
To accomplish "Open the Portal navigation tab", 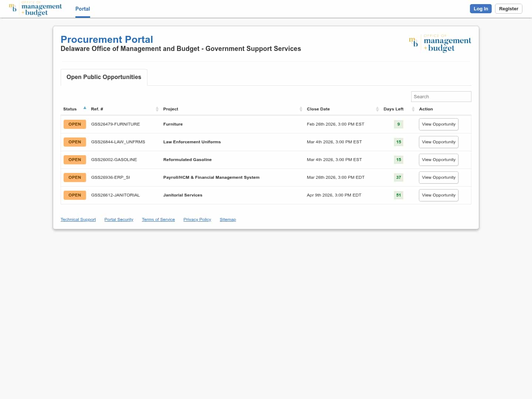I will (82, 9).
